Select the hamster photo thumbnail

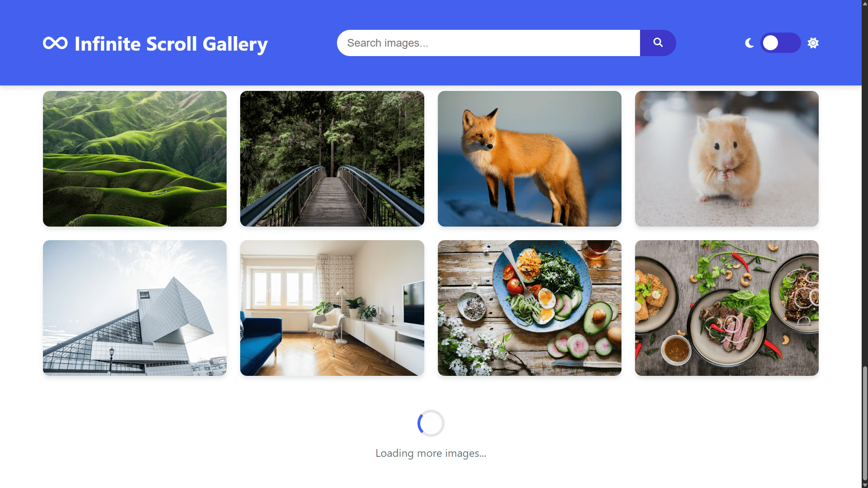(x=727, y=159)
